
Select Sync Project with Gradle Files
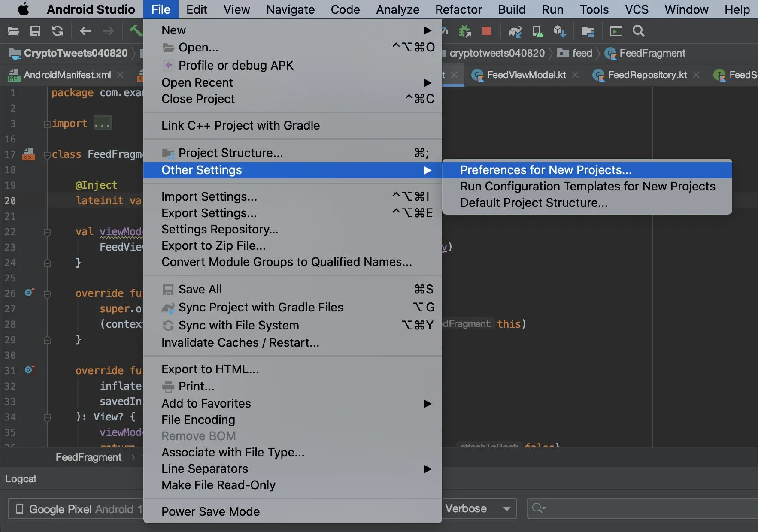click(x=293, y=307)
